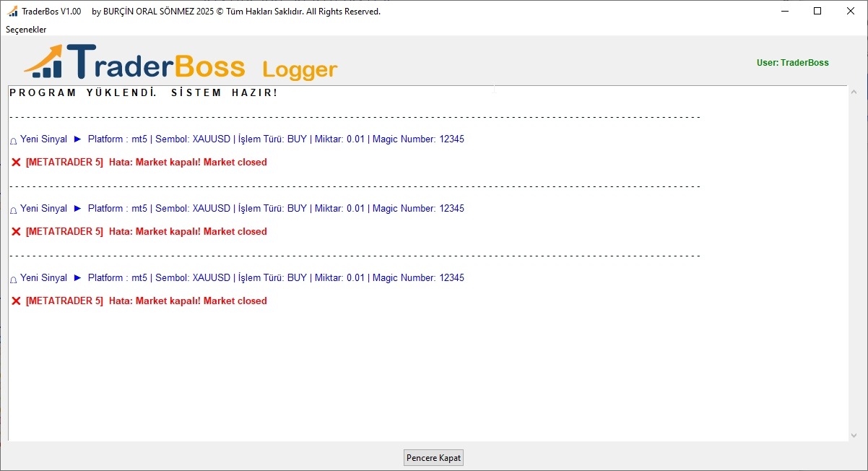Click the red X on the first Market closed error
Viewport: 868px width, 471px height.
16,162
